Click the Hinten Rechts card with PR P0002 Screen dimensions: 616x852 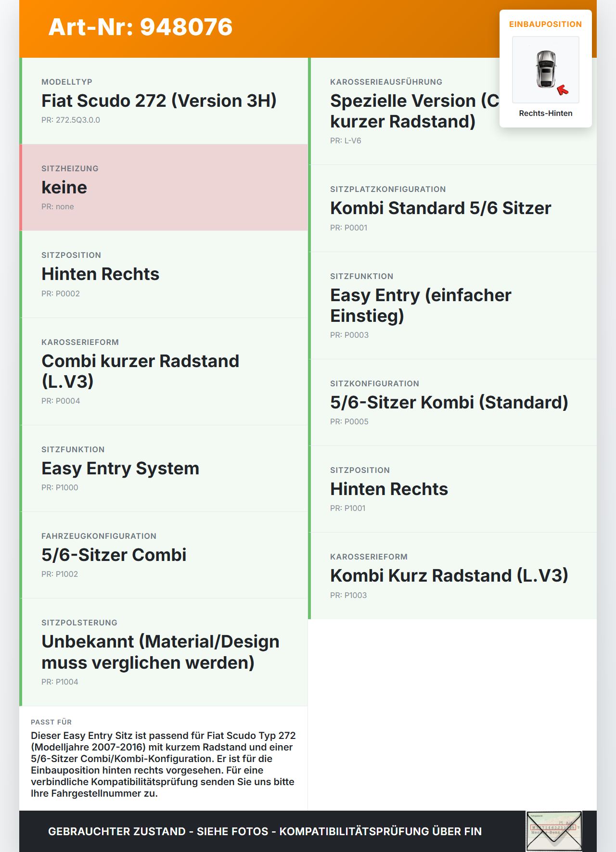164,274
